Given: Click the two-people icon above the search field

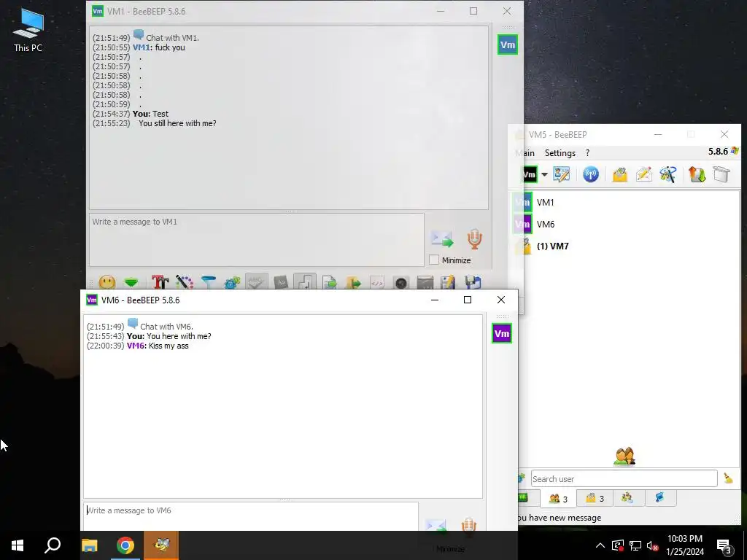Looking at the screenshot, I should coord(624,456).
